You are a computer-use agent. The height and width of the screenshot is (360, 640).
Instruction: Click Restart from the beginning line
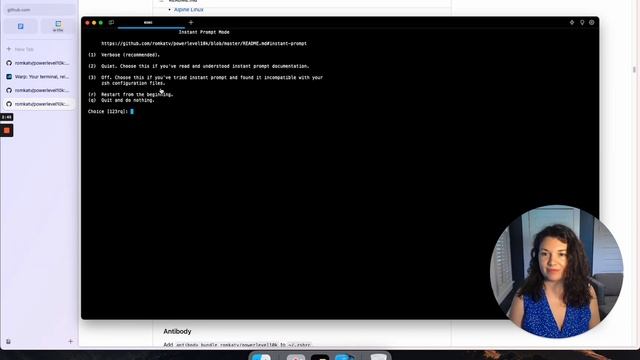tap(131, 94)
